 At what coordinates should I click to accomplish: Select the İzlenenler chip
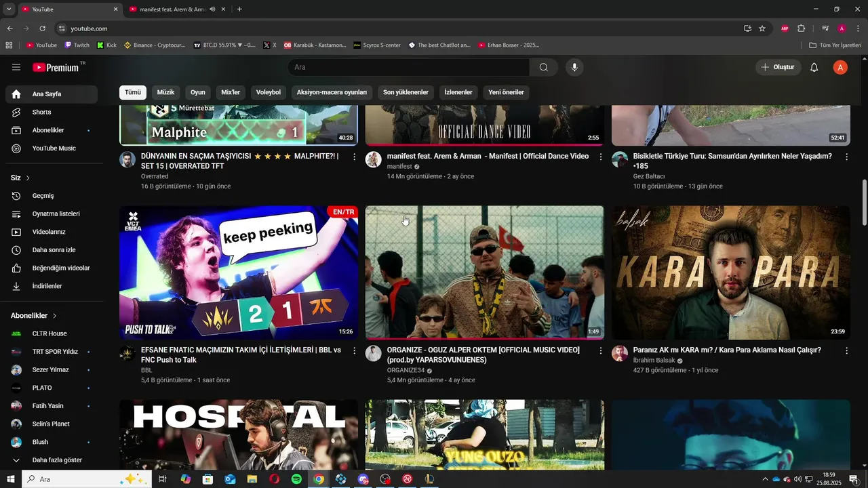pyautogui.click(x=458, y=92)
